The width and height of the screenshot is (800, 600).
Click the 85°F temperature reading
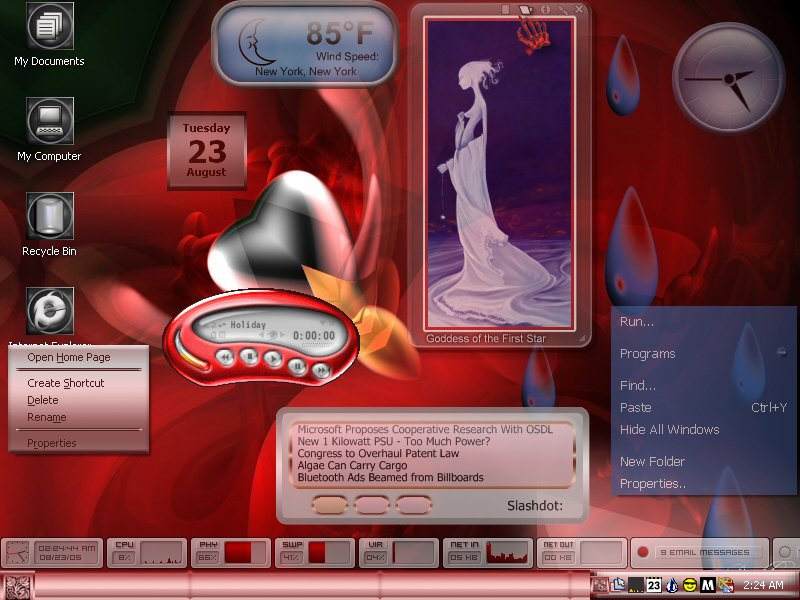[x=340, y=33]
